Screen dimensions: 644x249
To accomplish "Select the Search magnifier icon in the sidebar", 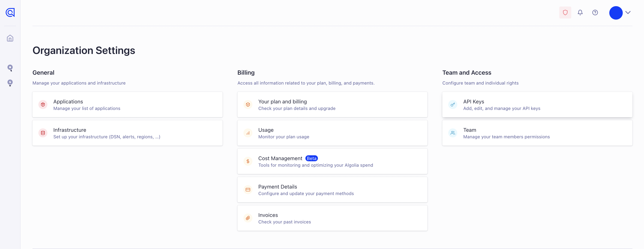I will tap(10, 68).
